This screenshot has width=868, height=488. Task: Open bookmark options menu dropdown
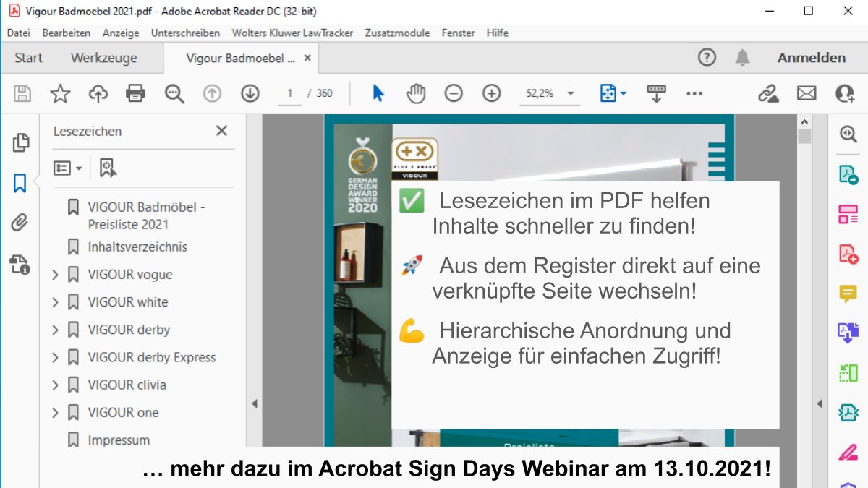click(68, 168)
